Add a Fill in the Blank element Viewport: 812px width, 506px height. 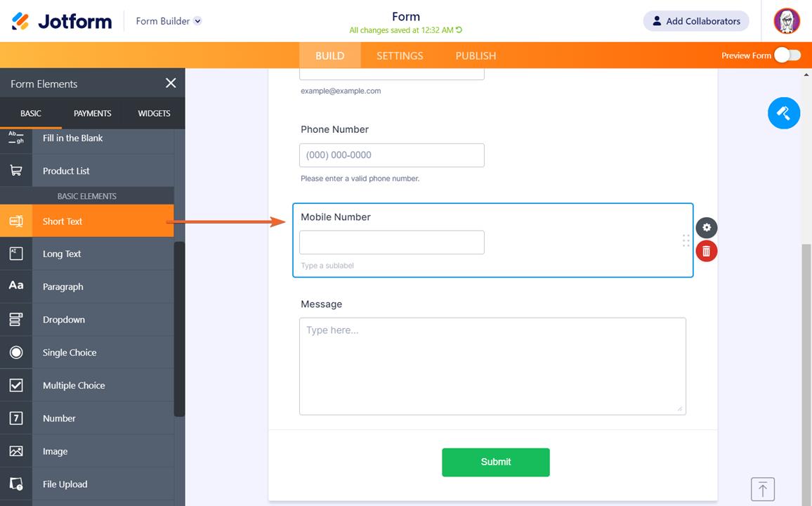click(x=87, y=138)
